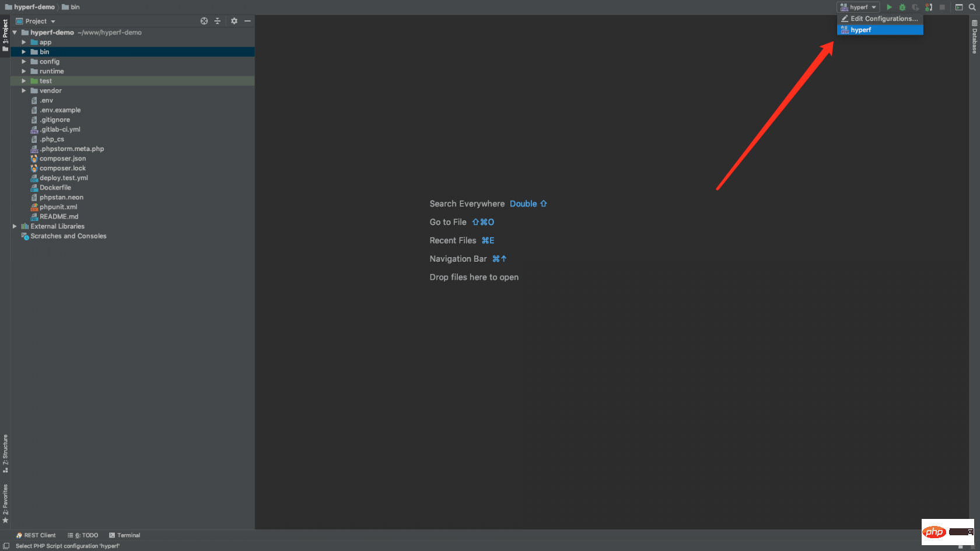
Task: Click the vendor folder icon
Action: point(34,90)
